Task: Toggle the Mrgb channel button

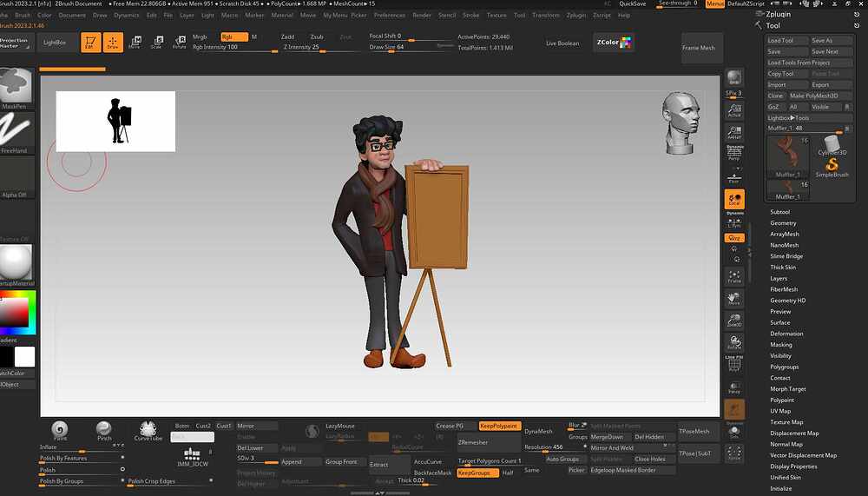Action: click(x=200, y=36)
